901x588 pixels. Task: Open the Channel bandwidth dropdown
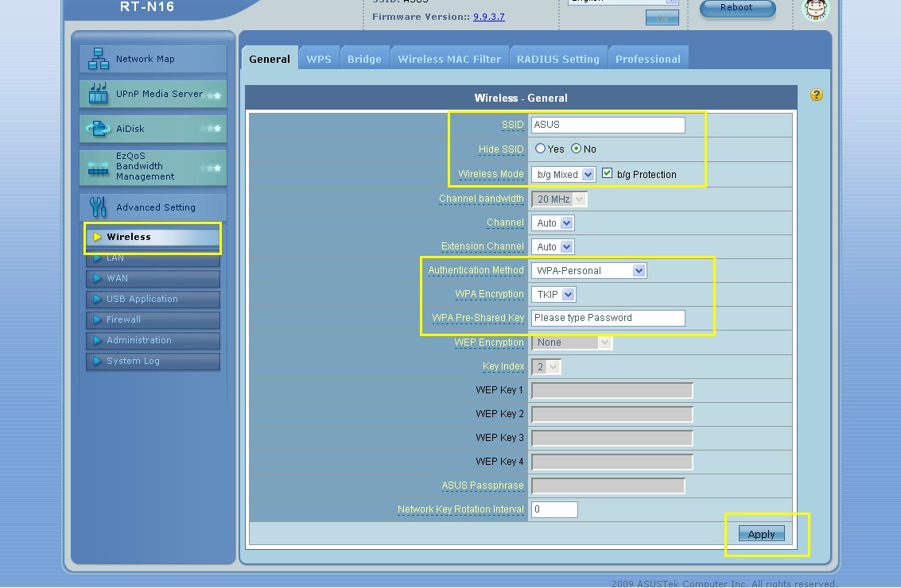[559, 199]
